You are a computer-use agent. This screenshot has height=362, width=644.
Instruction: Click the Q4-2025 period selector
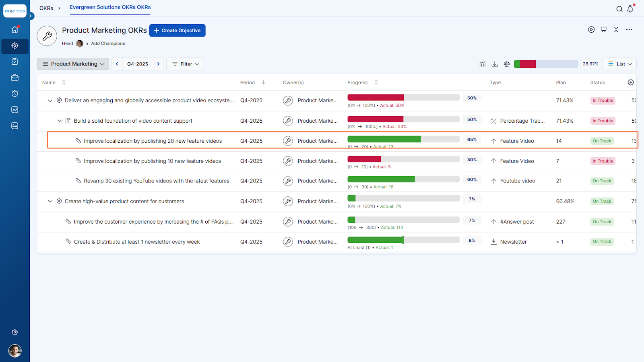tap(138, 64)
